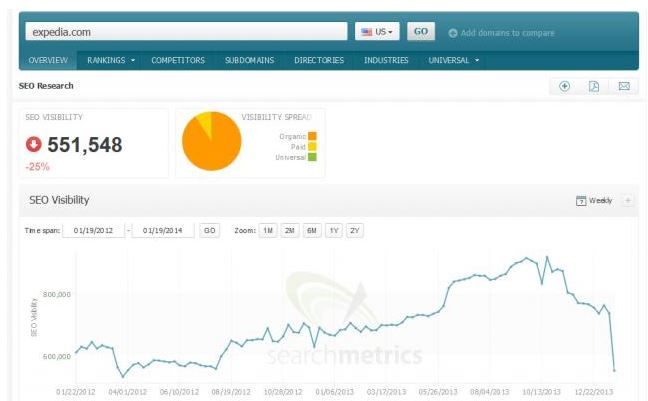Click the 800,000 y-axis label

pos(57,294)
